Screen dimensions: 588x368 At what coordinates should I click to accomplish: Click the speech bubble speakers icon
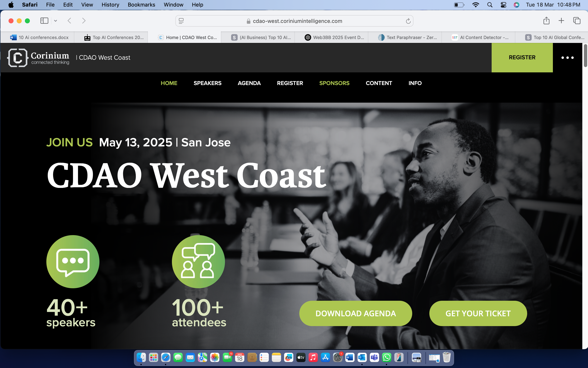[x=73, y=262]
